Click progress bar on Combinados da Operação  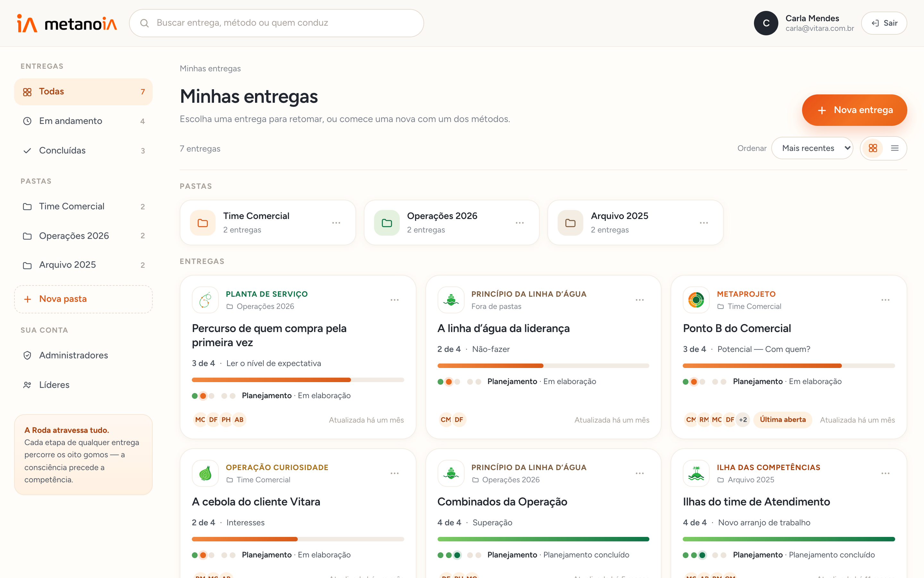pyautogui.click(x=543, y=539)
